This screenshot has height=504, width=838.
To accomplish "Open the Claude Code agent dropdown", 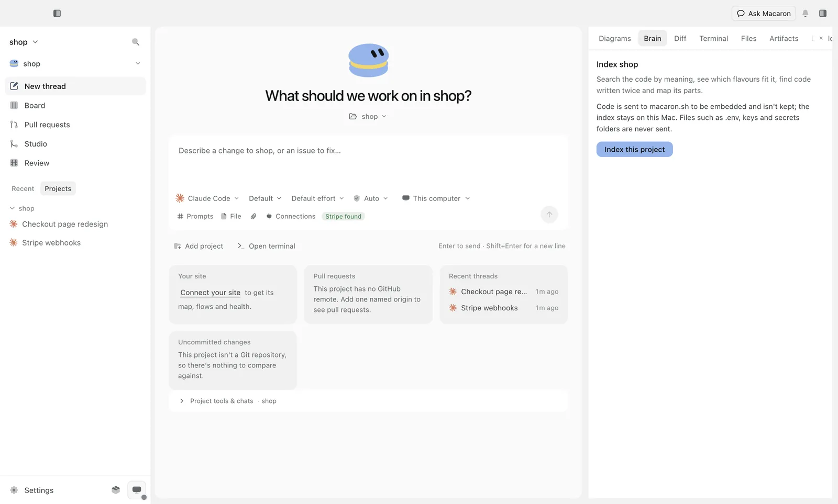I will pyautogui.click(x=207, y=198).
